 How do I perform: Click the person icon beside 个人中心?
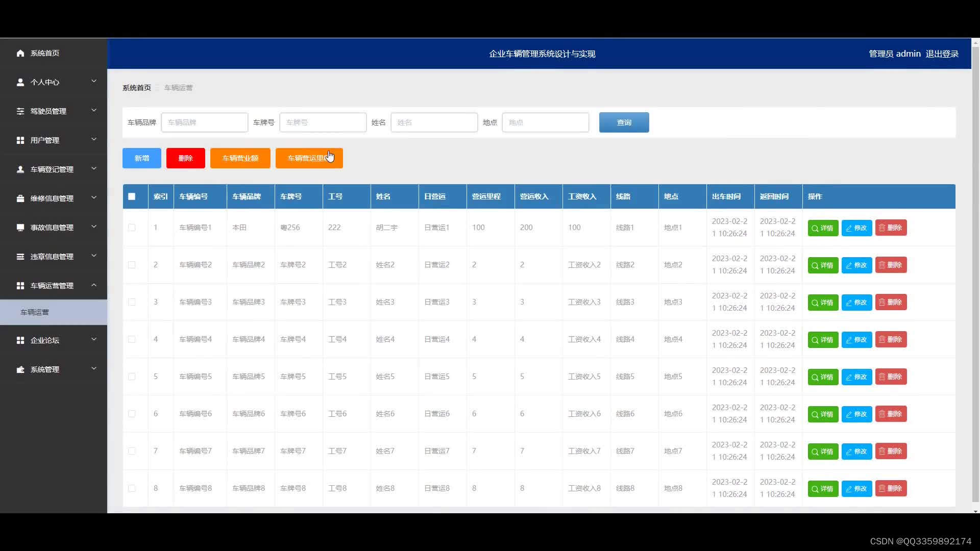(x=20, y=82)
